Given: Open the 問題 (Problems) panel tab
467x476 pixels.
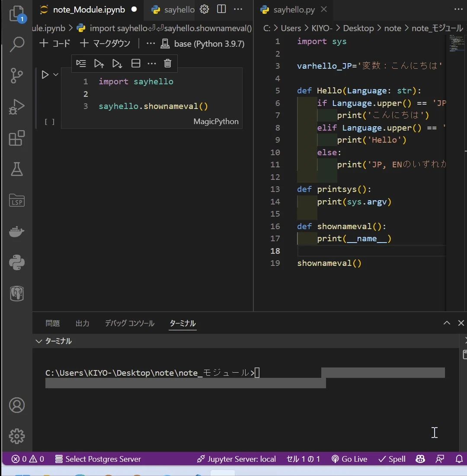Looking at the screenshot, I should pos(52,323).
